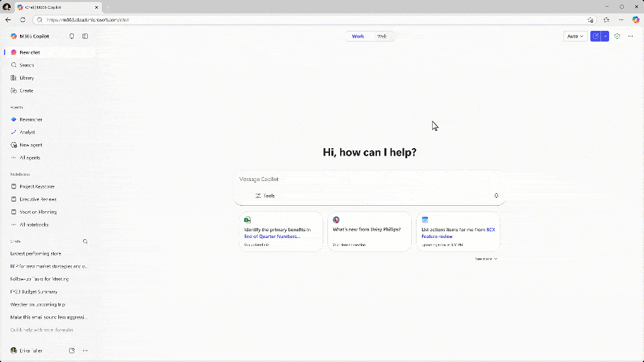Image resolution: width=644 pixels, height=362 pixels.
Task: Click the Message Copilot input field
Action: coord(369,179)
